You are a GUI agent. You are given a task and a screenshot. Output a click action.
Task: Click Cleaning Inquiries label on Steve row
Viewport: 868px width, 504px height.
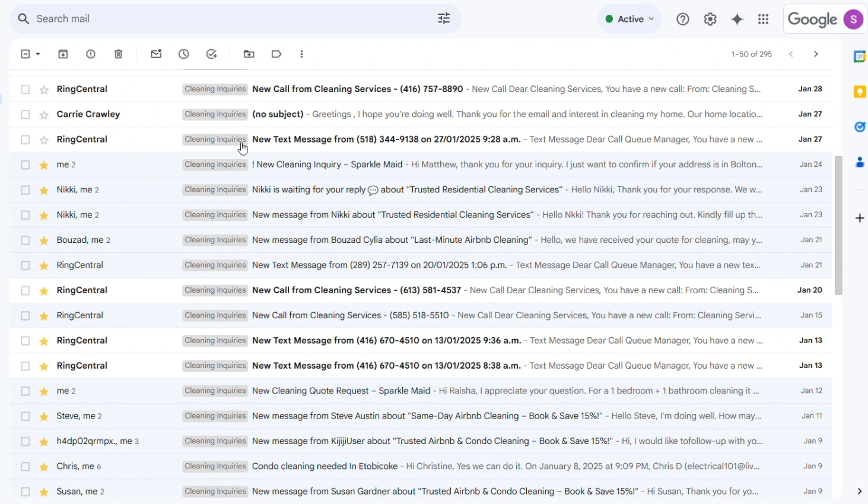[215, 416]
